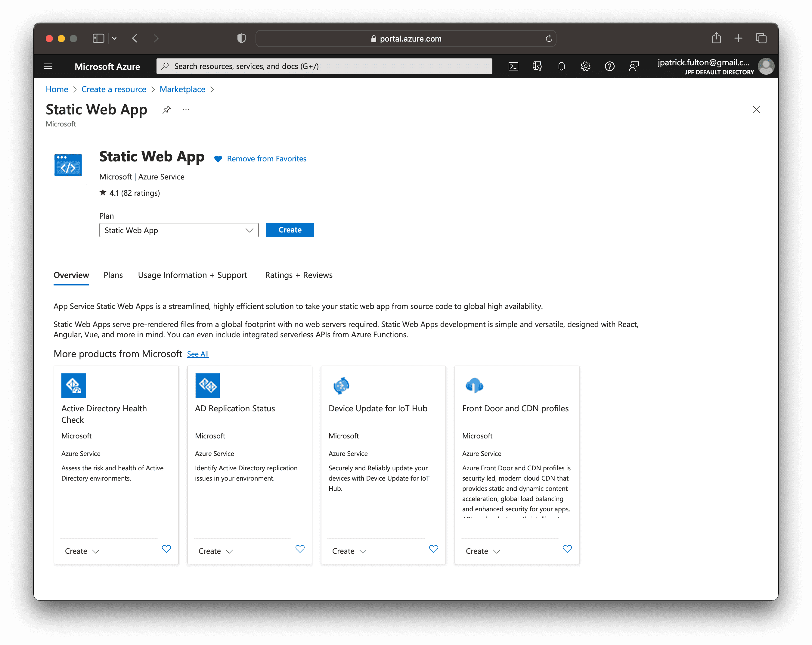This screenshot has width=812, height=645.
Task: Reload the portal.azure.com page
Action: [x=549, y=39]
